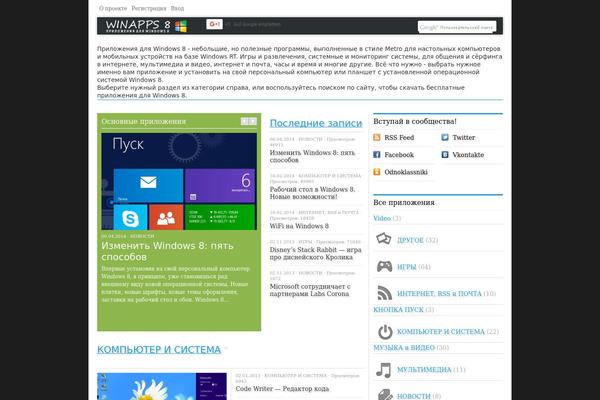Click the Vkontakte icon

[x=445, y=155]
